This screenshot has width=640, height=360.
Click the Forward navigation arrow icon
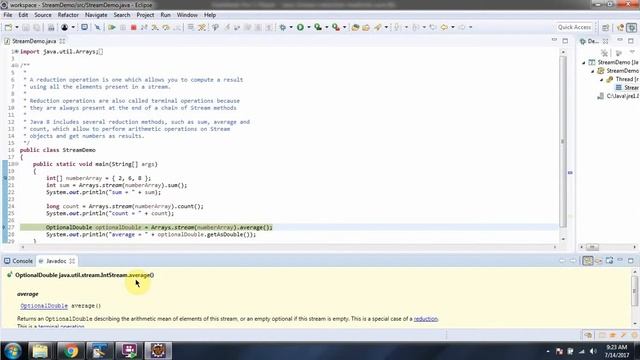tap(462, 27)
